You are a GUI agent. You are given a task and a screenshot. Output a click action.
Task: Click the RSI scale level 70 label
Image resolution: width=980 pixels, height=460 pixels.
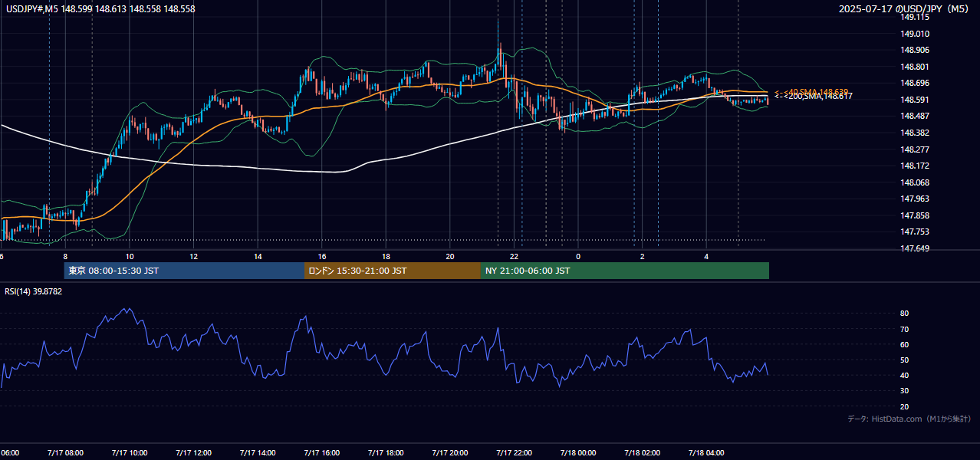pos(905,329)
